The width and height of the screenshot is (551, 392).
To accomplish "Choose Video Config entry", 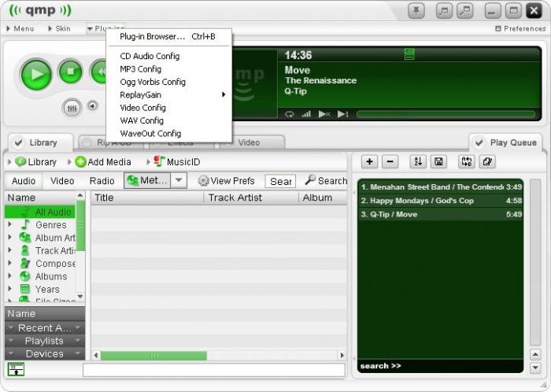I will (168, 108).
